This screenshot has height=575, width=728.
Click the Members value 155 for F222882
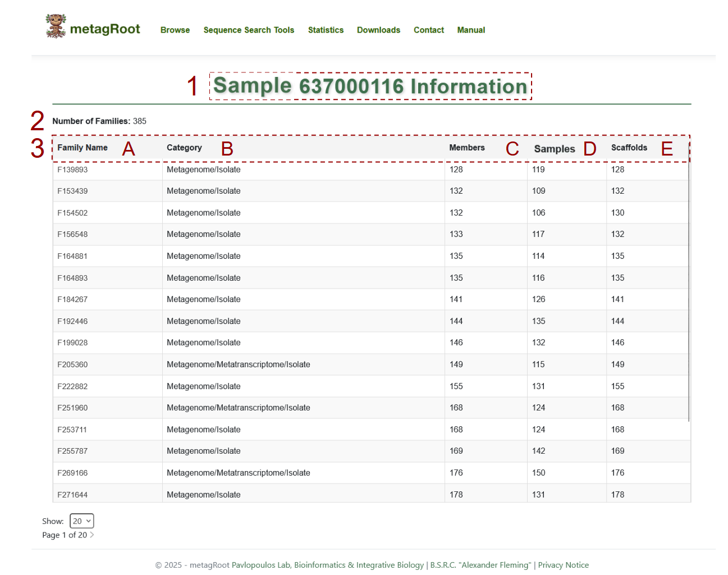[456, 386]
